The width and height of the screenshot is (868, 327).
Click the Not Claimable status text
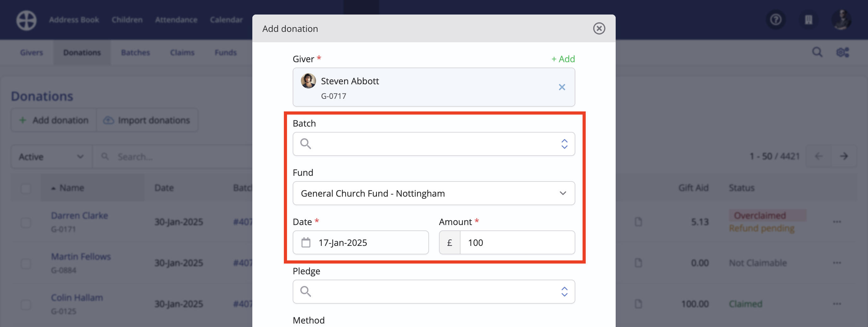click(758, 263)
